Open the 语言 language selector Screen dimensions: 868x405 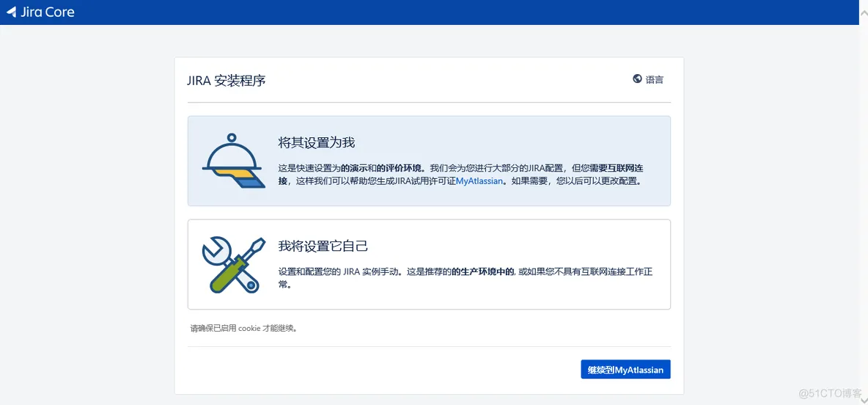[648, 79]
